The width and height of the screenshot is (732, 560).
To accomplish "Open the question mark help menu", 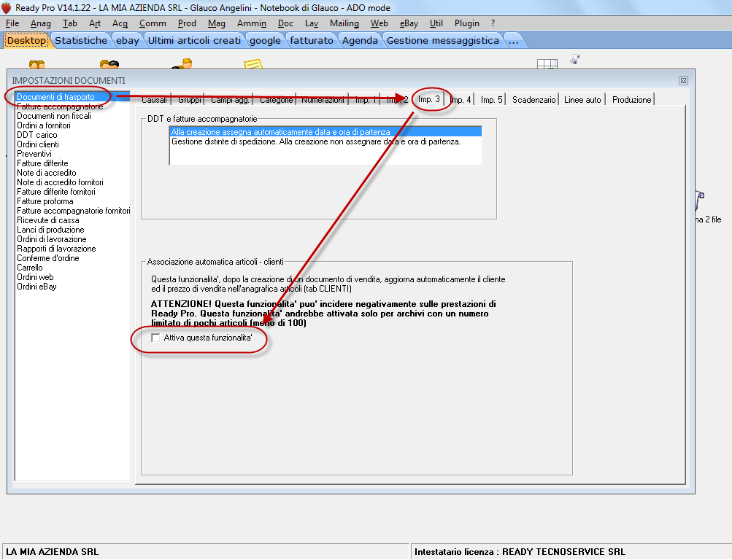I will 493,23.
